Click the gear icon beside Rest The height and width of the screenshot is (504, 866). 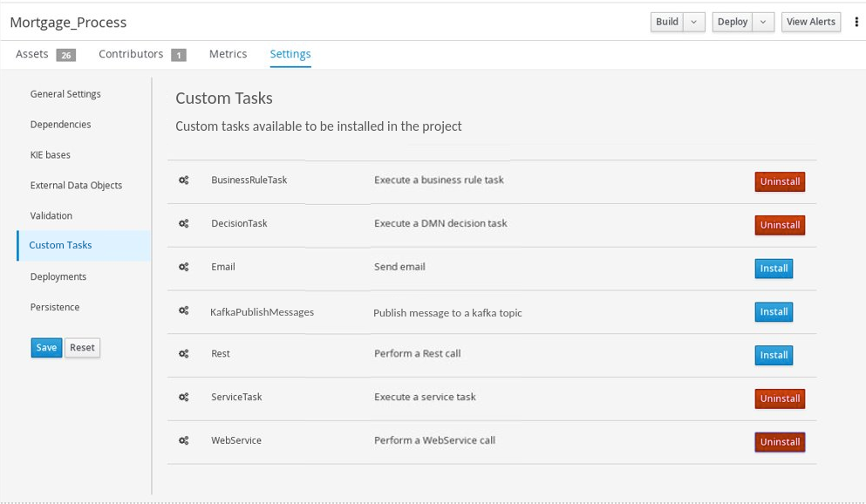[x=184, y=354]
